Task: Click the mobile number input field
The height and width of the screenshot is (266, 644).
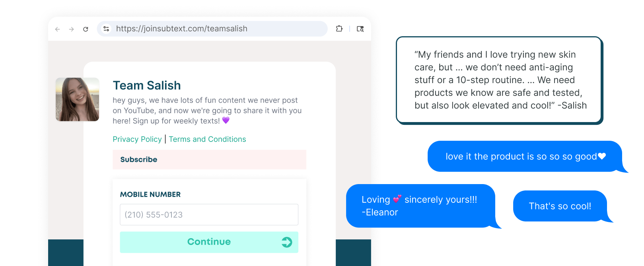Action: pos(209,215)
